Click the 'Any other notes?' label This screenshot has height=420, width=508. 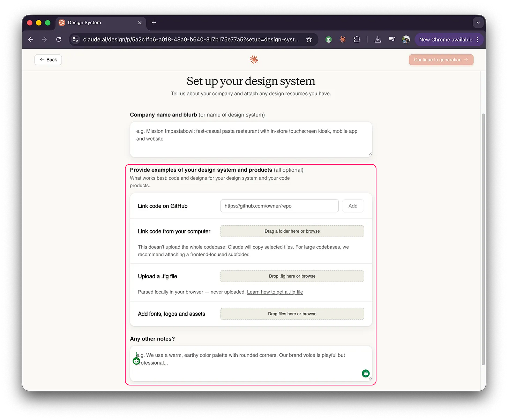(152, 339)
